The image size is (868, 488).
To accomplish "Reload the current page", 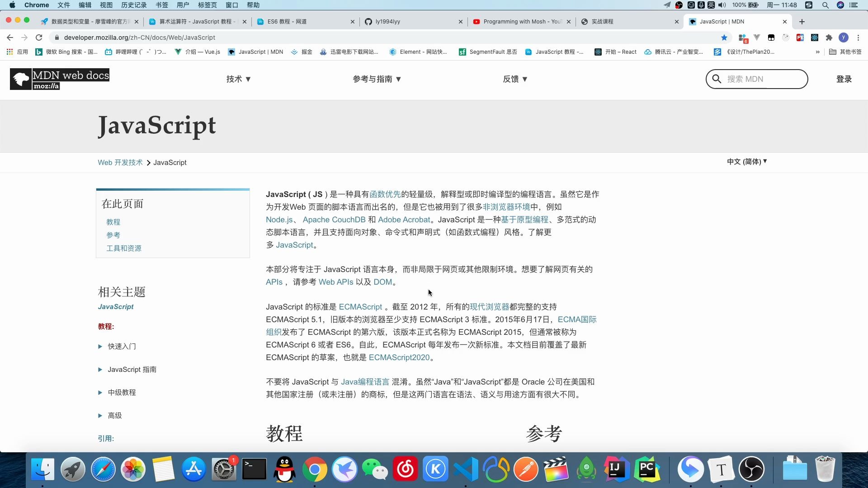I will (x=39, y=38).
